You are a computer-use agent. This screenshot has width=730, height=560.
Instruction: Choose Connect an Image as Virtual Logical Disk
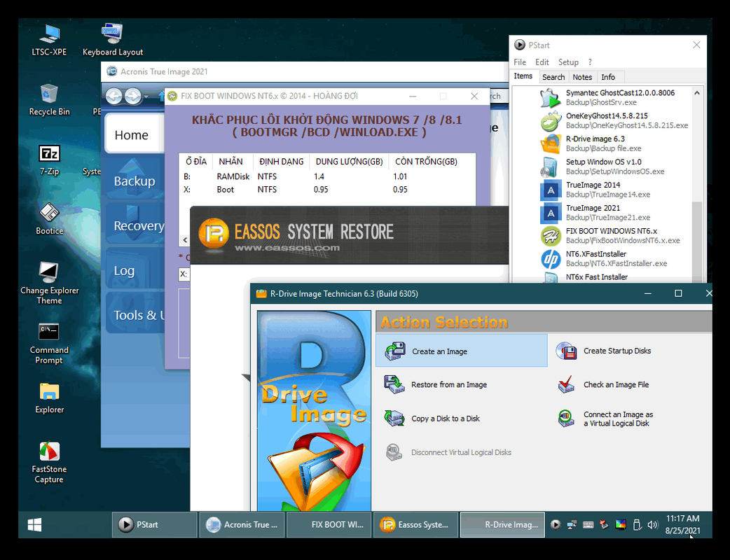[x=605, y=419]
